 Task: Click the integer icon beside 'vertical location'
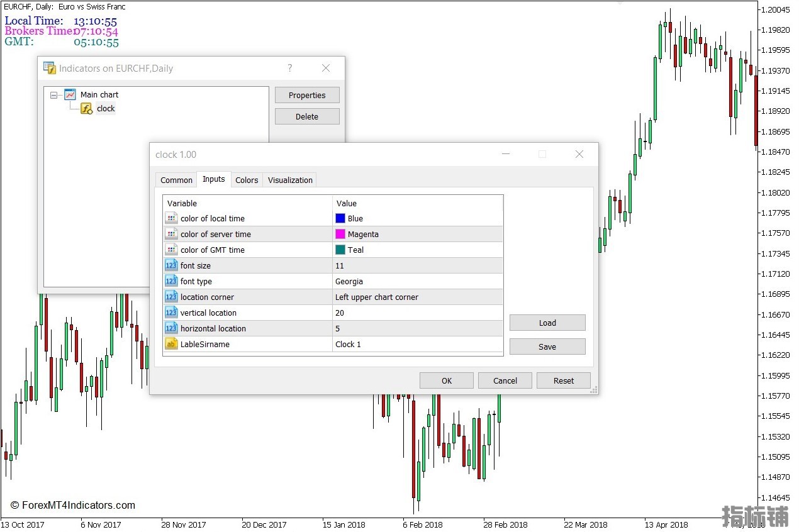[171, 313]
